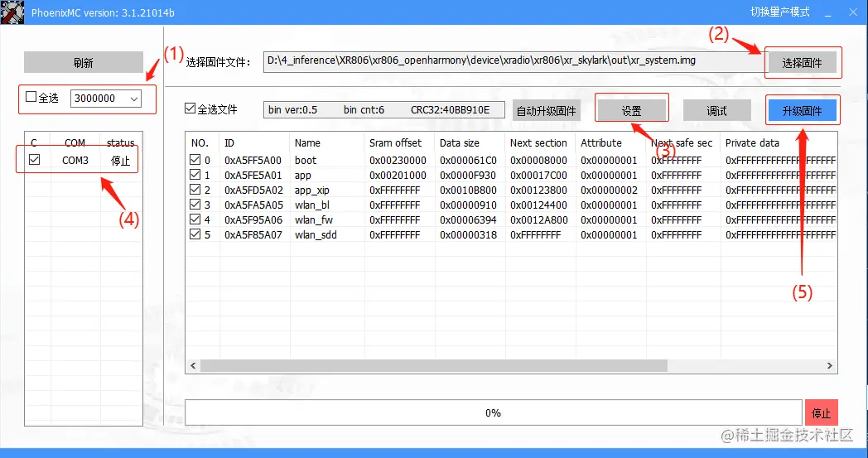Screen dimensions: 868x458
Task: Select ID cell 0xA5FE5A01
Action: click(253, 176)
